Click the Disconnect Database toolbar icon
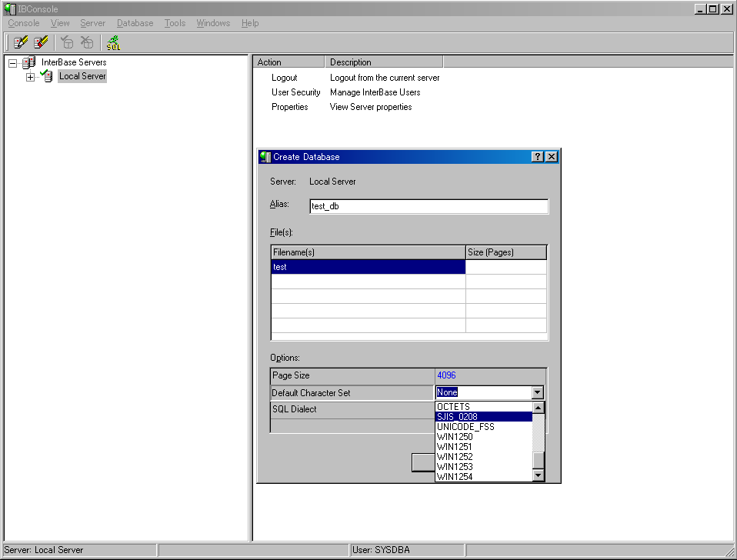 click(x=88, y=42)
